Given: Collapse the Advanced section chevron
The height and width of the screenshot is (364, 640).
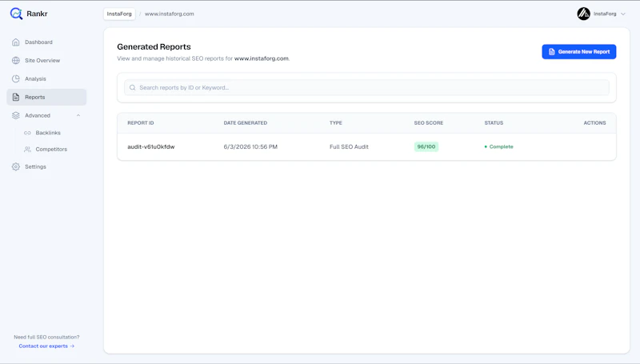Looking at the screenshot, I should 78,115.
